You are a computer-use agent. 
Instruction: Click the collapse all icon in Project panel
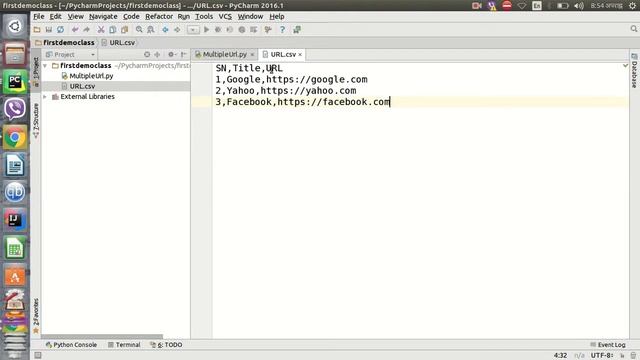tap(157, 54)
